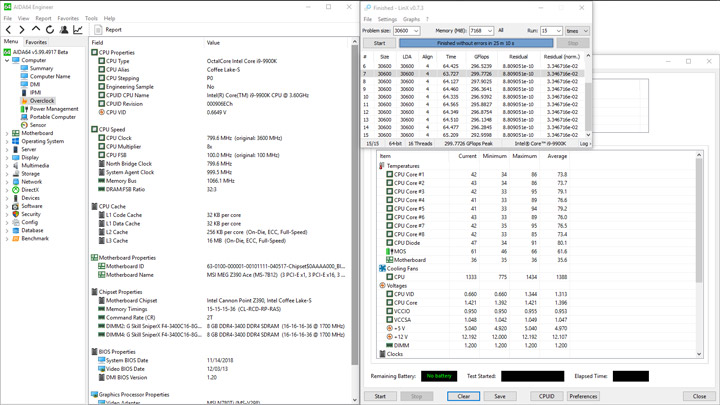Click the CPUID button
The width and height of the screenshot is (720, 405).
point(546,396)
